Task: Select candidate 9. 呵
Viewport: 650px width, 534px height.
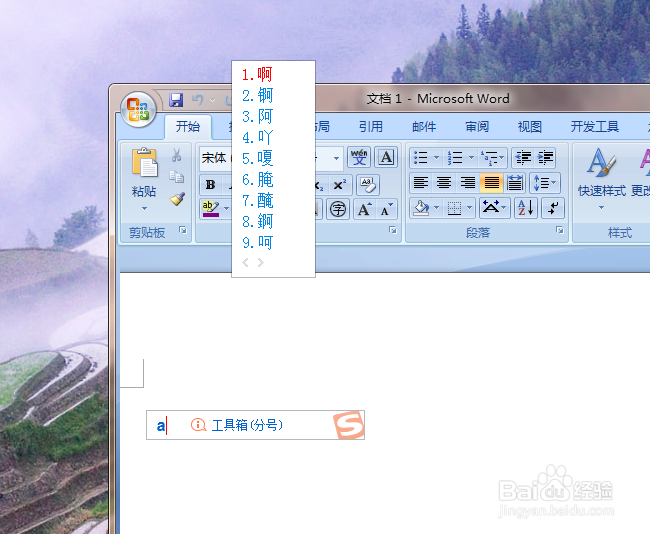Action: coord(257,243)
